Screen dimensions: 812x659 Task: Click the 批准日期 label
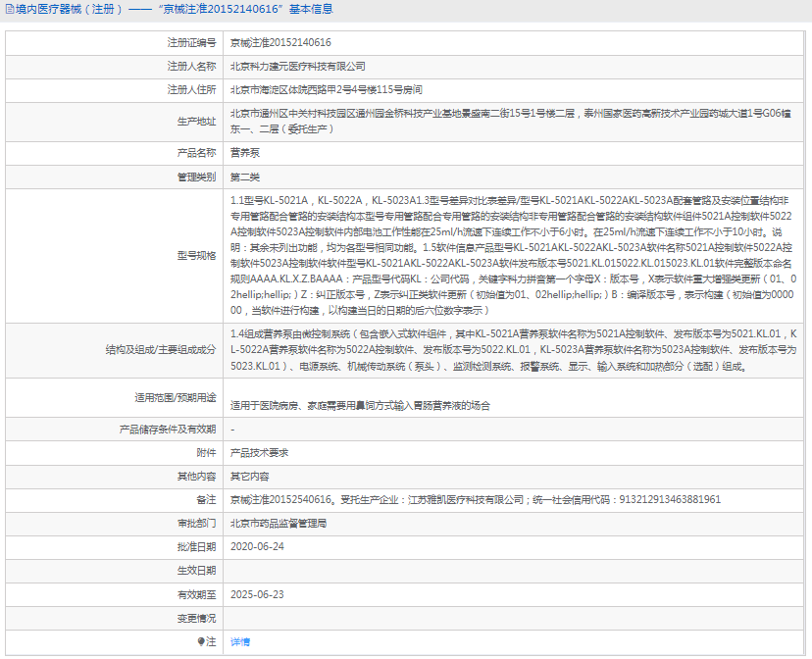coord(197,546)
